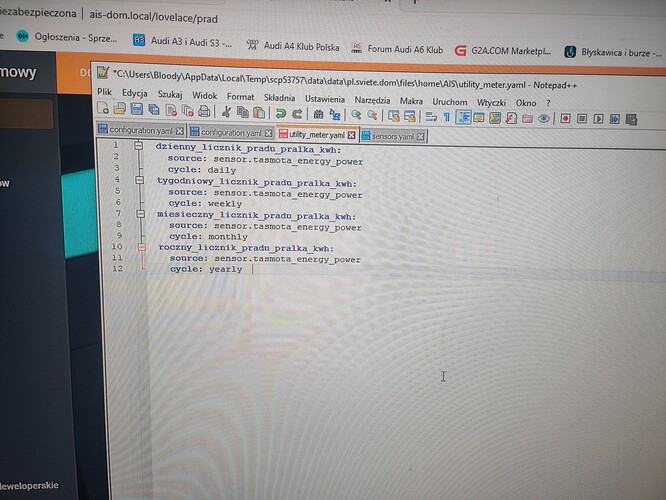The width and height of the screenshot is (666, 500).
Task: Toggle show all characters pilcrow icon
Action: tap(446, 117)
